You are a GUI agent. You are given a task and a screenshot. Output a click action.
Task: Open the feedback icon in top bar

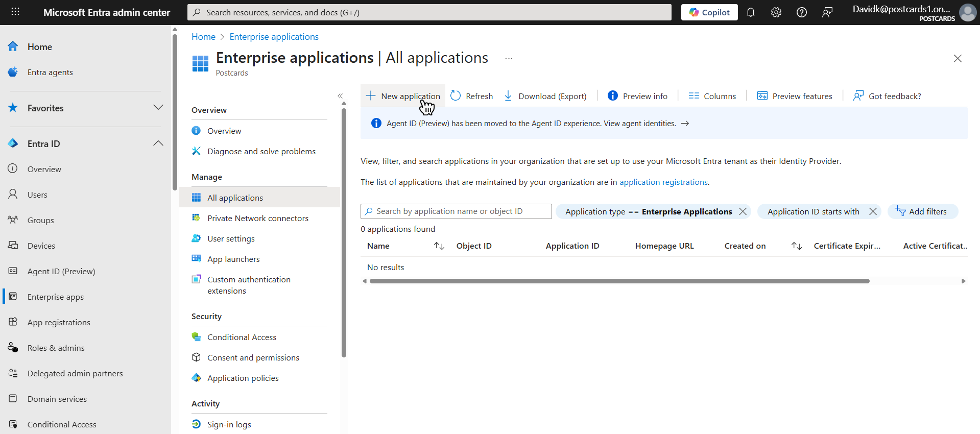827,12
